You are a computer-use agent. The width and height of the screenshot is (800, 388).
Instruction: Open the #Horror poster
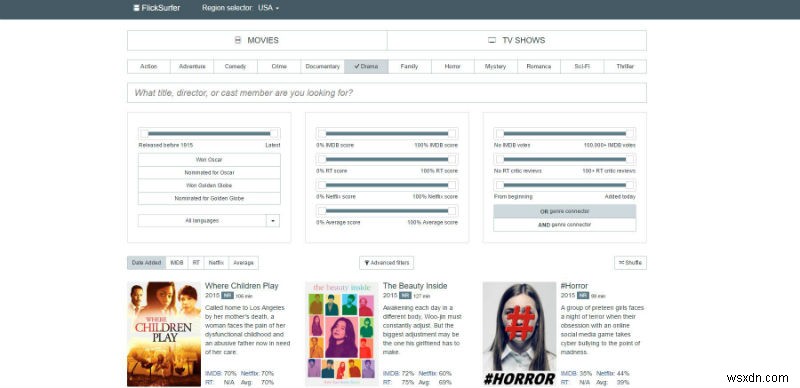point(519,334)
